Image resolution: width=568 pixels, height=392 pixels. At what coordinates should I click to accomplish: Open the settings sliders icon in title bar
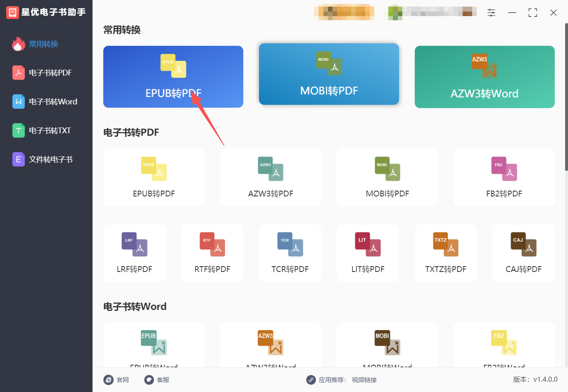coord(491,13)
